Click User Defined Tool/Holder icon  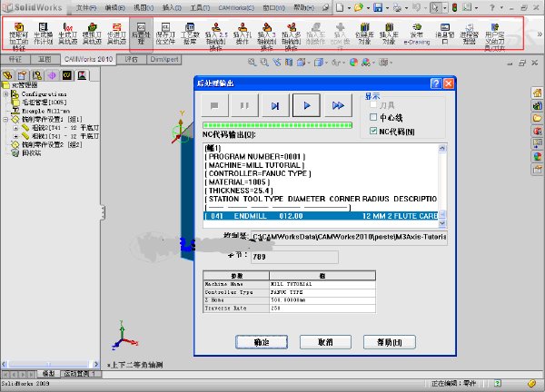495,36
